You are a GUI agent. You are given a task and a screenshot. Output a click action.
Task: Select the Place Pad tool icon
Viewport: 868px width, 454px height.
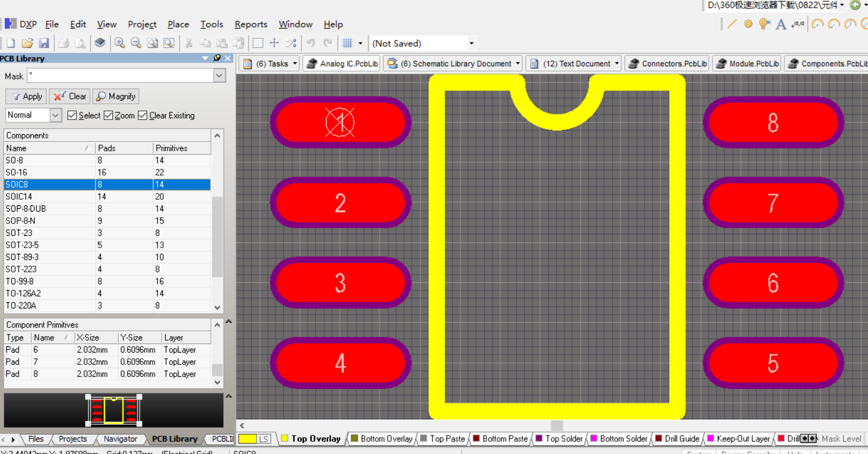[748, 24]
